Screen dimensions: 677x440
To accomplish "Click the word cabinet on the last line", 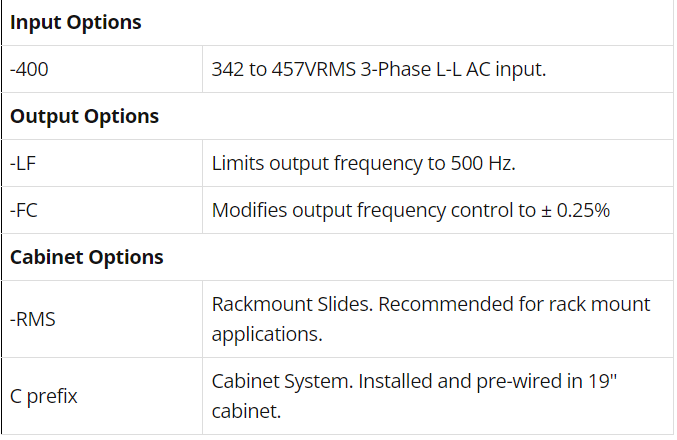I will coord(246,411).
